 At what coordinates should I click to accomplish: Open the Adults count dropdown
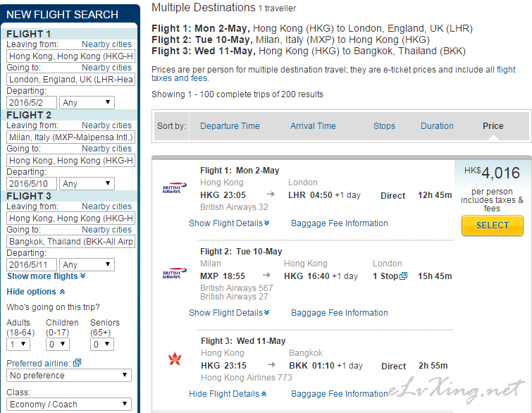[18, 344]
